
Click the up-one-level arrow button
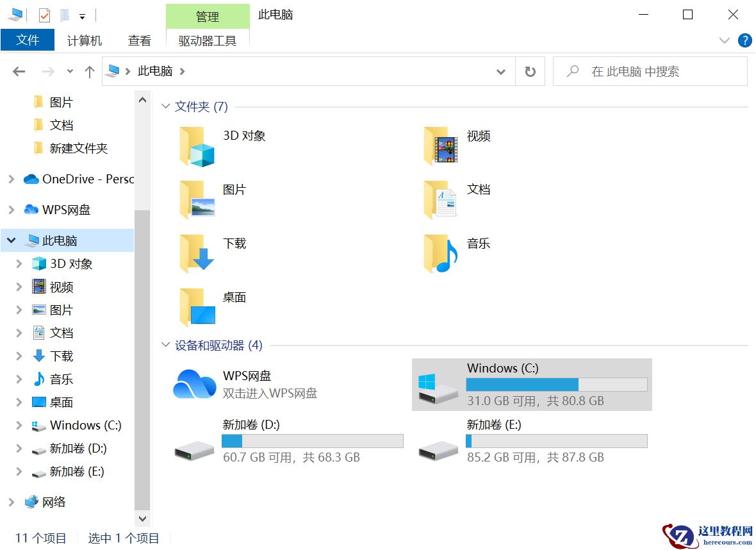tap(89, 71)
